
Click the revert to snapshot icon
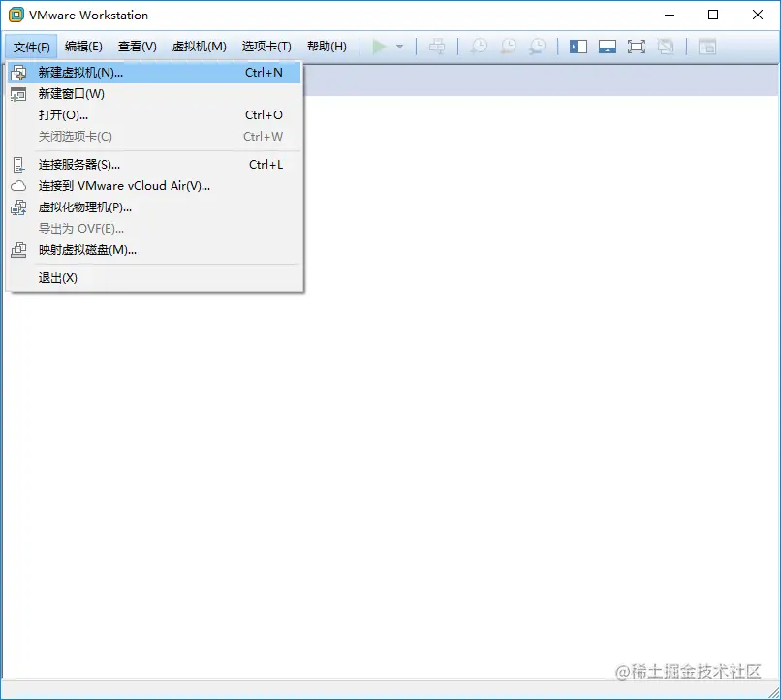(x=508, y=47)
